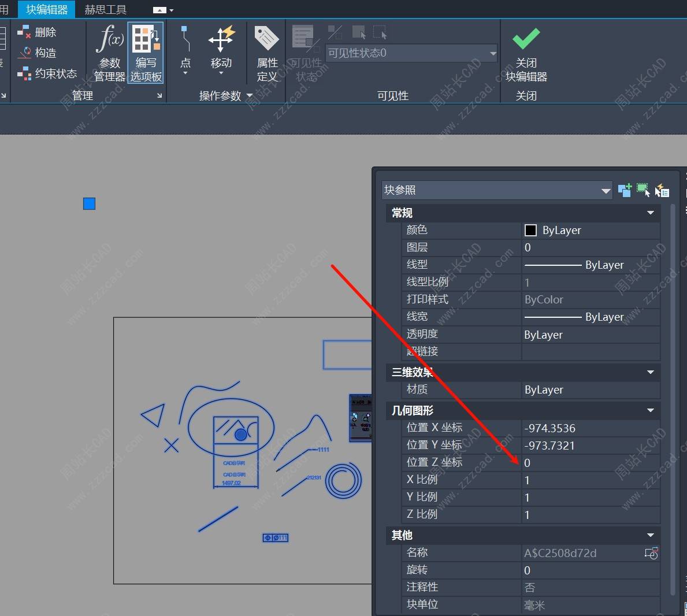Open the 参数管理器 (Parameters Manager)

click(109, 53)
